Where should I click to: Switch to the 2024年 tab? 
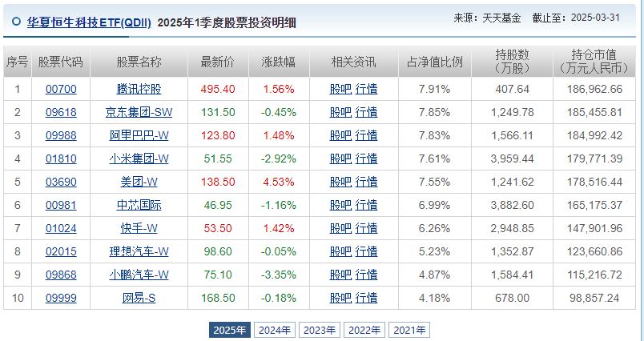pyautogui.click(x=275, y=330)
